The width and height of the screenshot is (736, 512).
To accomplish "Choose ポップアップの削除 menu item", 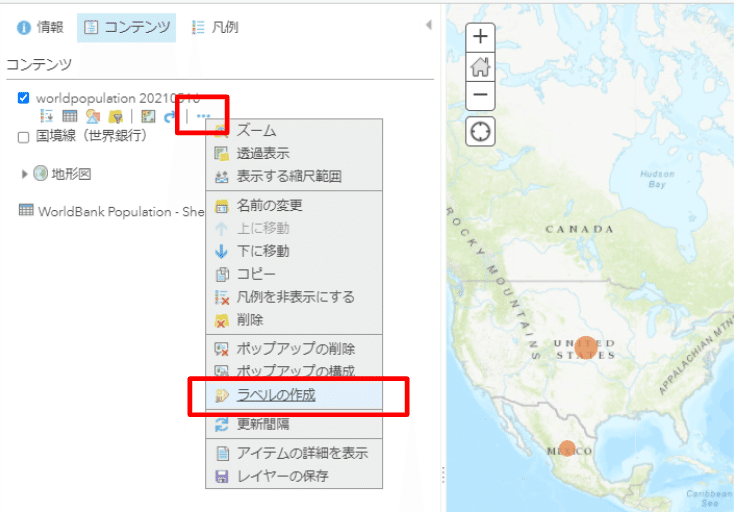I will coord(294,349).
